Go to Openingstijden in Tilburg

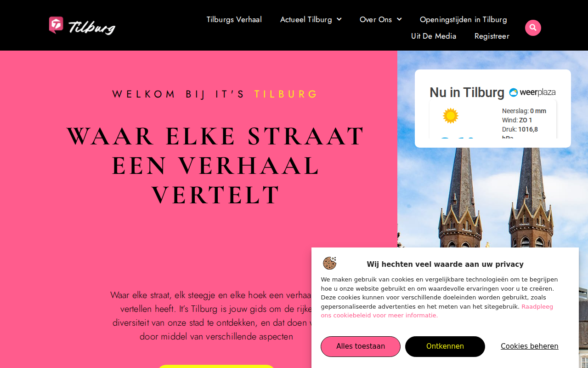pos(464,19)
